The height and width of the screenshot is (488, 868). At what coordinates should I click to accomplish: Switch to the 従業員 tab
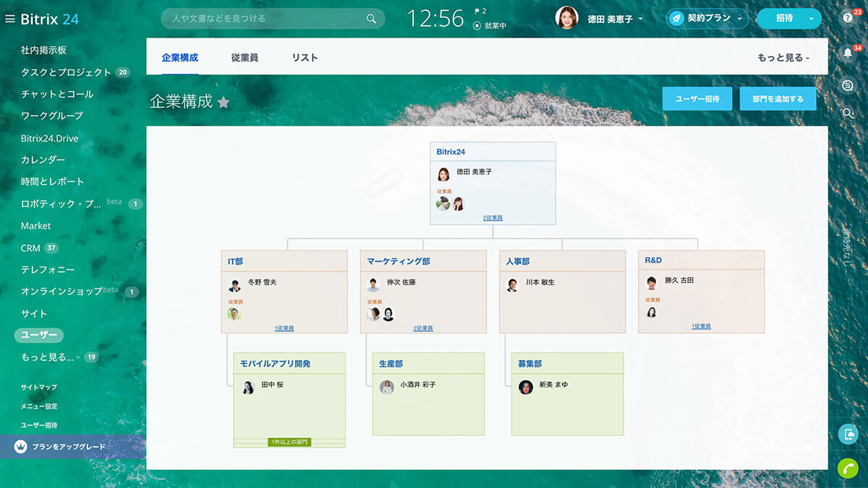[x=244, y=58]
